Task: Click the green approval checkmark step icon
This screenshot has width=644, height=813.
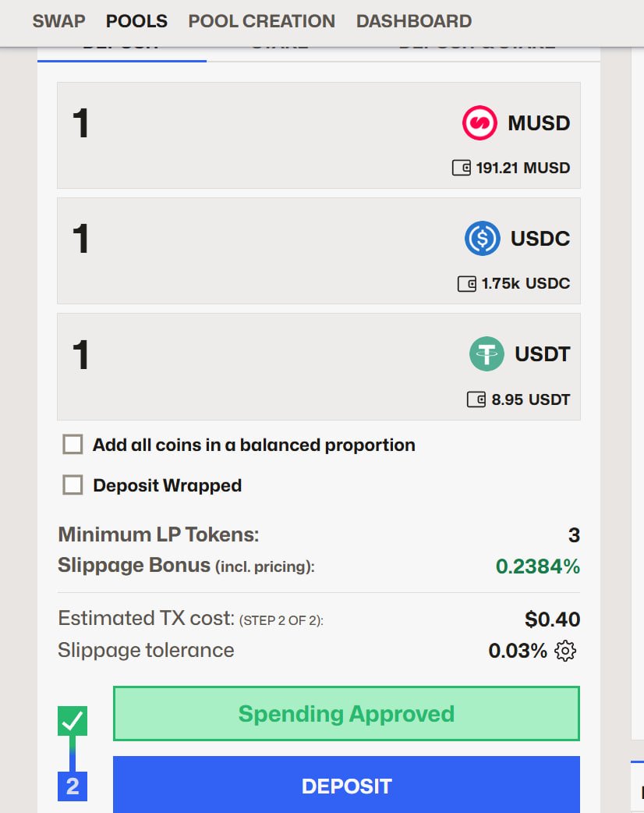Action: click(x=73, y=722)
